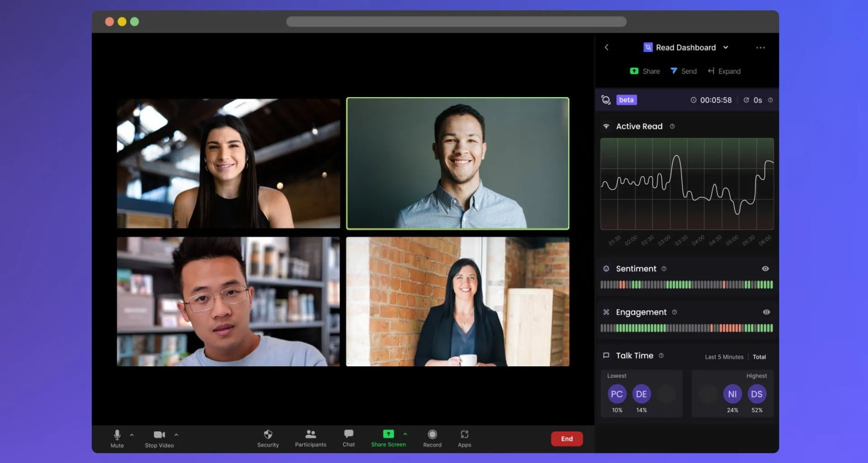The width and height of the screenshot is (868, 463).
Task: Expand the Read Dashboard dropdown
Action: tap(726, 47)
